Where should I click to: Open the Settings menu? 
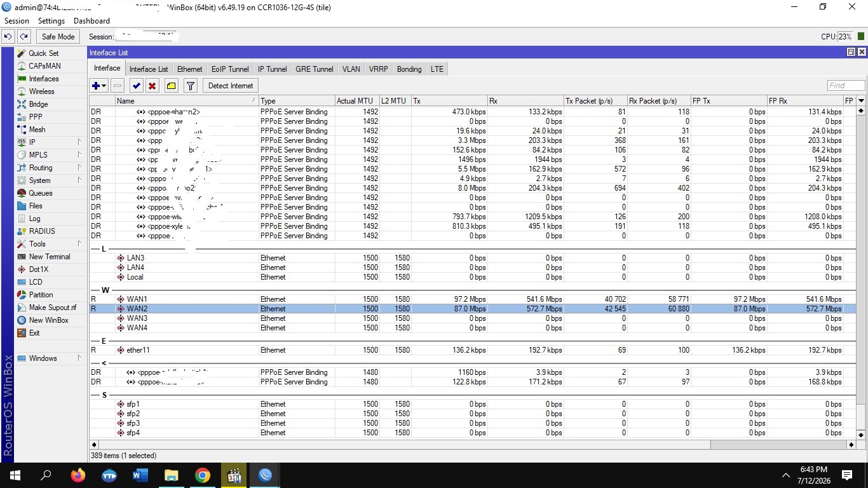coord(51,21)
